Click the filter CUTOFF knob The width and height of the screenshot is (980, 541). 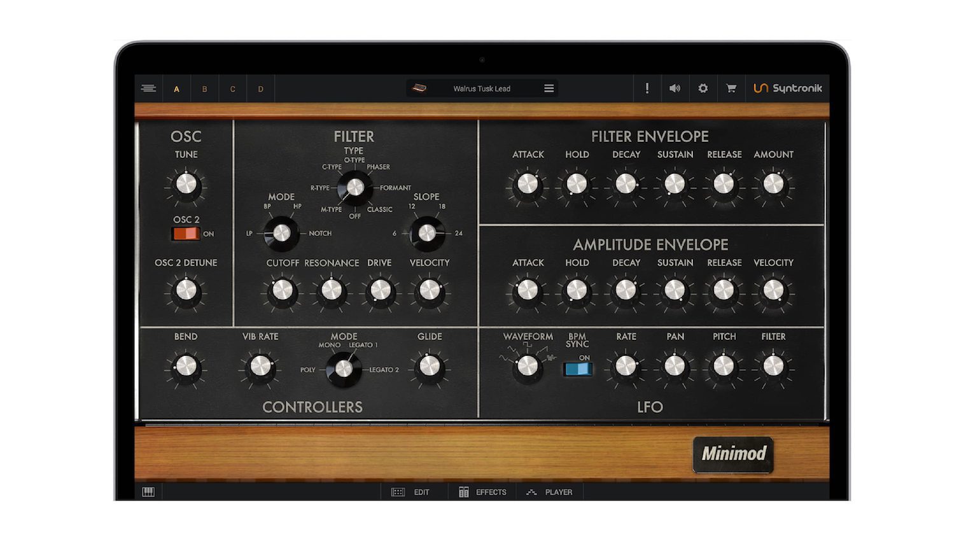click(x=282, y=290)
